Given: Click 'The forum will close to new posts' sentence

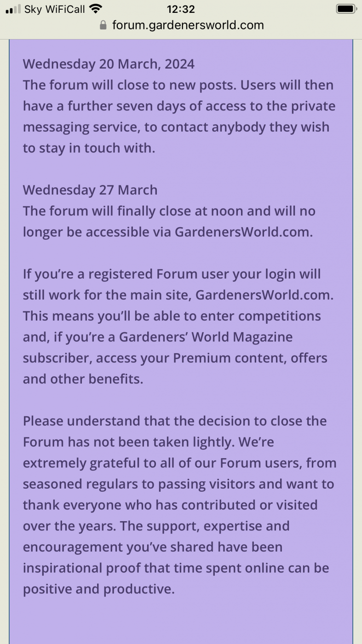Looking at the screenshot, I should click(x=130, y=85).
